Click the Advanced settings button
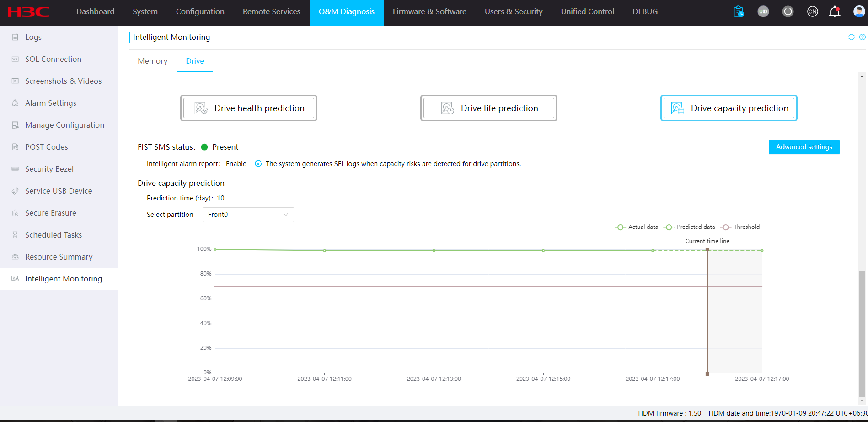The width and height of the screenshot is (868, 422). coord(804,147)
